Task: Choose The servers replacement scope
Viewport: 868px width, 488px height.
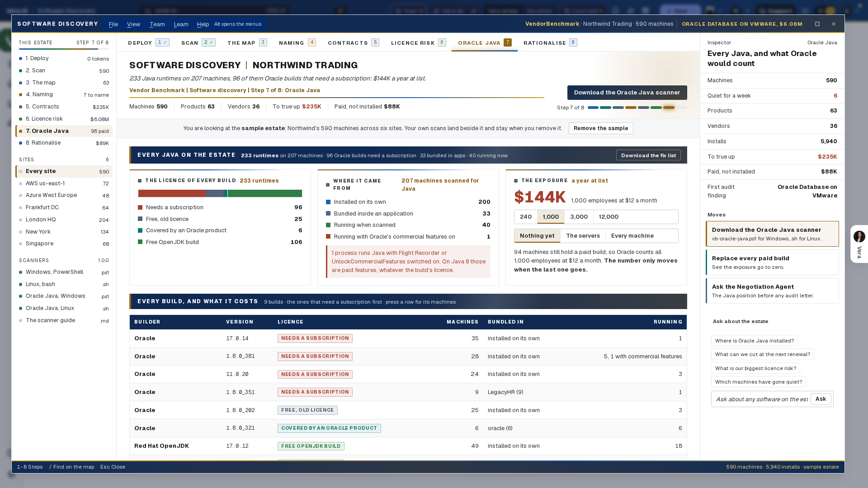Action: coord(583,236)
